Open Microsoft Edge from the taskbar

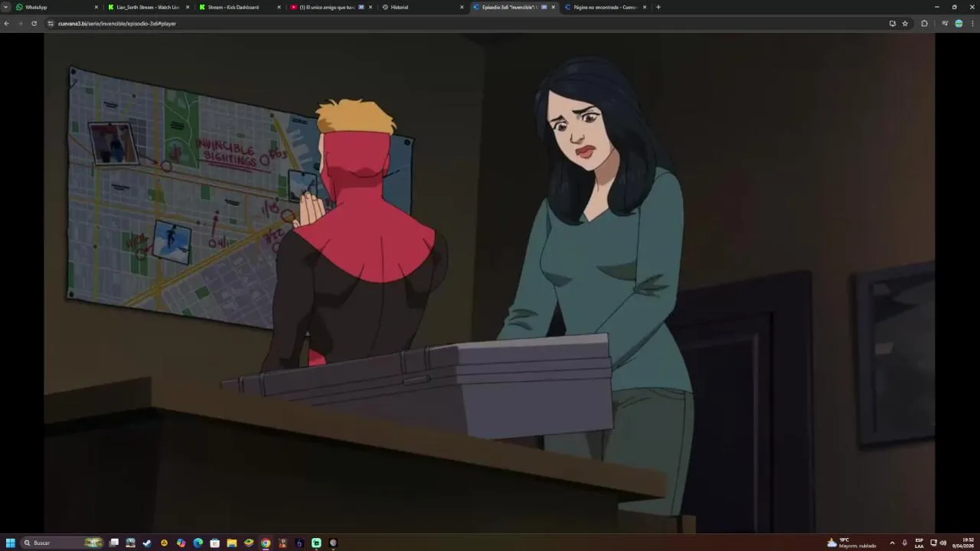198,543
